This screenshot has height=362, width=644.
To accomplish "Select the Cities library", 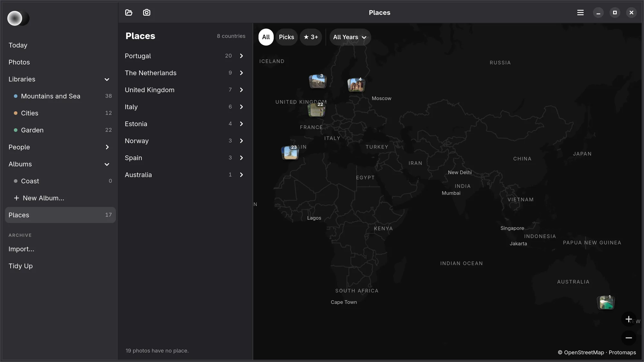I will [60, 113].
